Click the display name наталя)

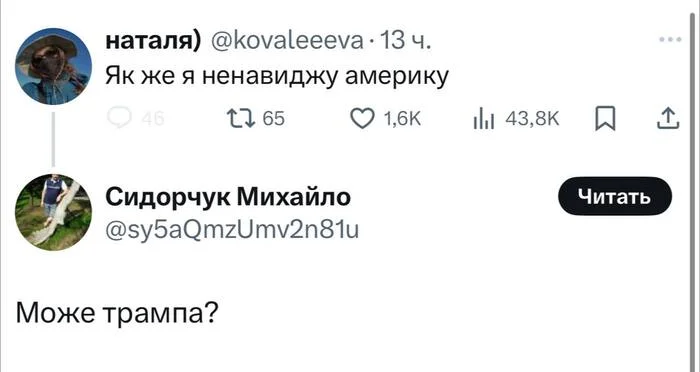pyautogui.click(x=153, y=42)
